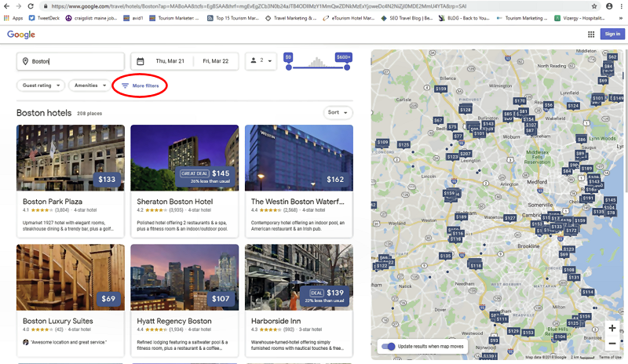Screen dimensions: 628x364
Task: Open the guests count dropdown
Action: point(261,60)
